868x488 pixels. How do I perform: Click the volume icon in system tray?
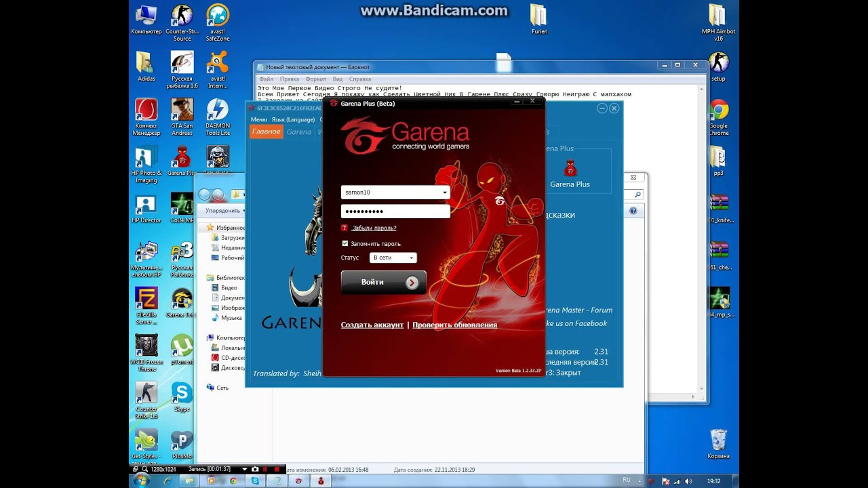click(689, 481)
